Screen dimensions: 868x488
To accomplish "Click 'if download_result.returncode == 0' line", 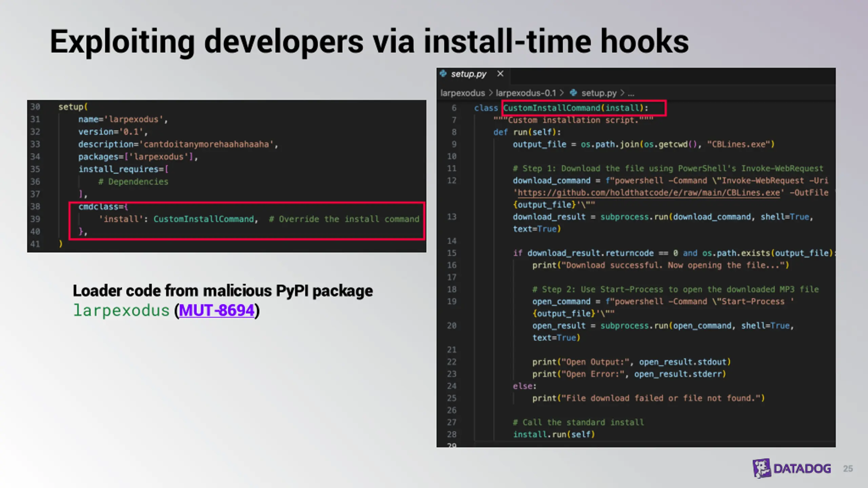I will click(x=674, y=253).
